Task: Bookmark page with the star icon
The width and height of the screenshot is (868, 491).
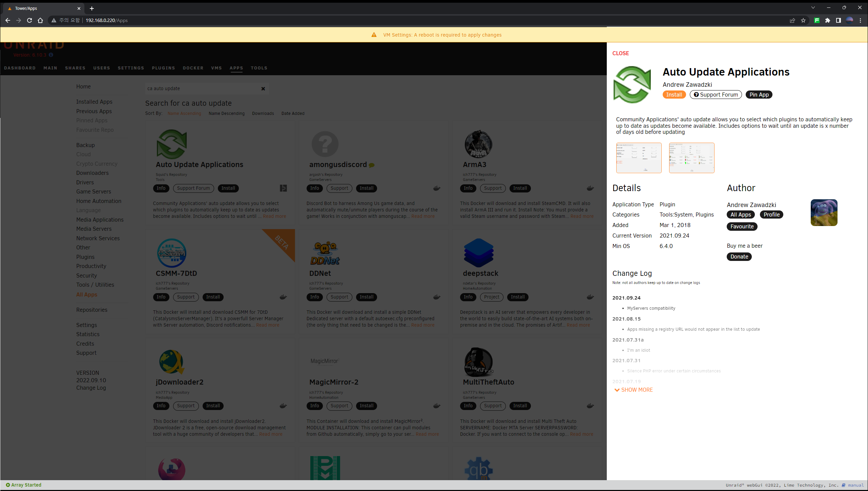Action: click(x=803, y=20)
